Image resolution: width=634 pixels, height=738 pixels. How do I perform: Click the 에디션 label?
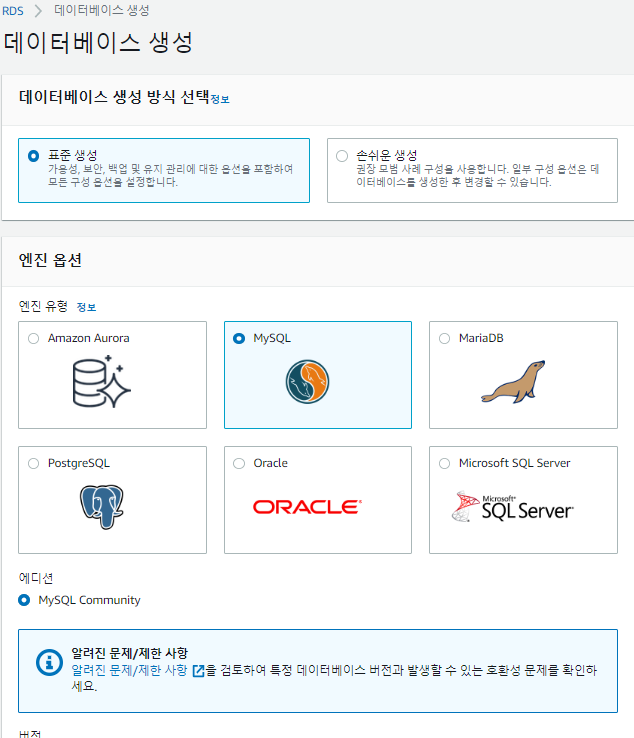click(x=36, y=578)
